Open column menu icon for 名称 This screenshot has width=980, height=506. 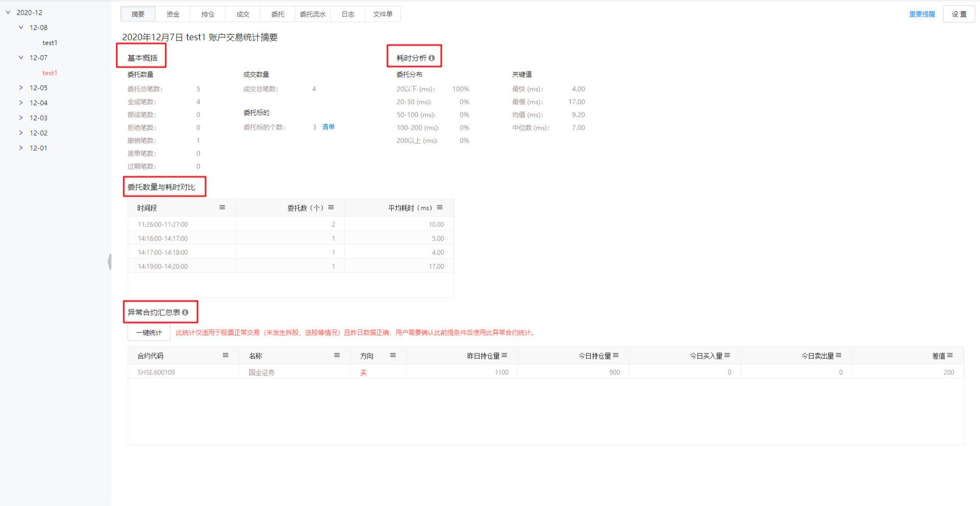tap(337, 355)
